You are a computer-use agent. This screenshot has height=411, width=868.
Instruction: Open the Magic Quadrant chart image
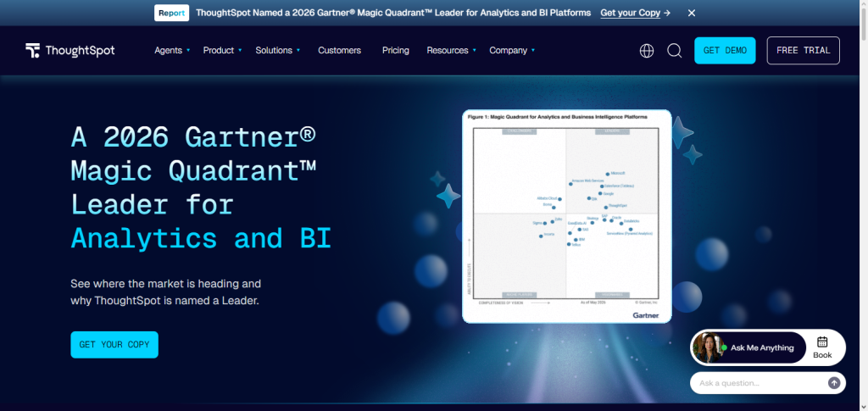point(567,216)
